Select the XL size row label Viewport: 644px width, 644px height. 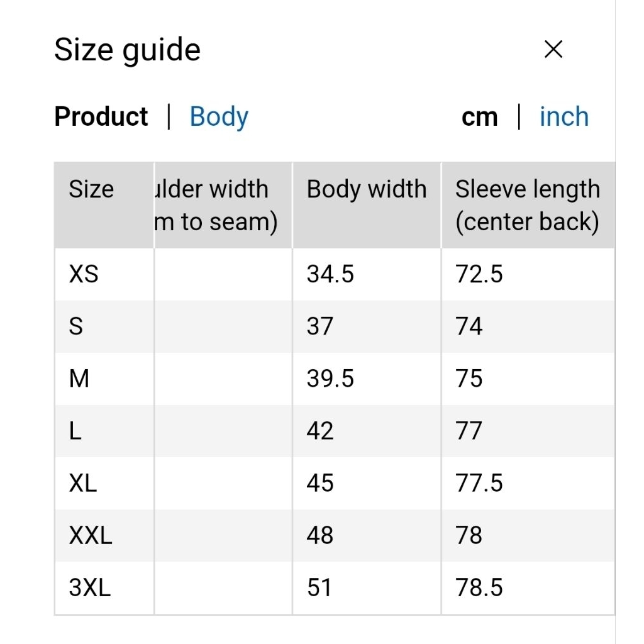(83, 483)
